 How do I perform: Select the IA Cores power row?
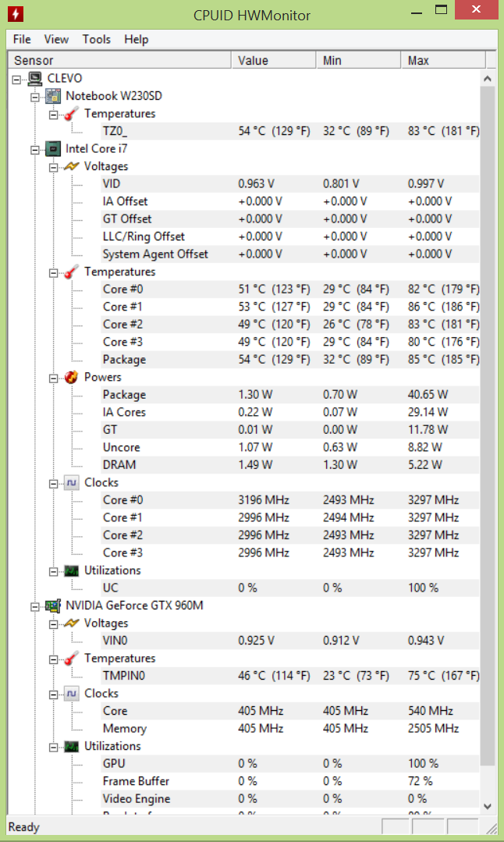click(x=290, y=412)
